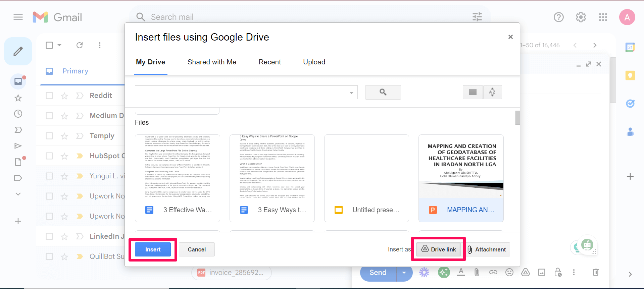Open the Google apps grid

pyautogui.click(x=603, y=17)
